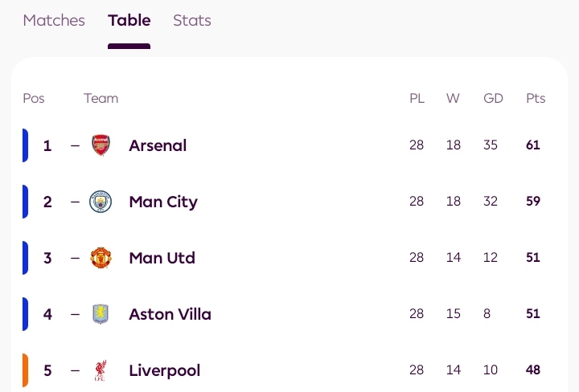Click the GD column header
The height and width of the screenshot is (392, 579).
pyautogui.click(x=493, y=99)
